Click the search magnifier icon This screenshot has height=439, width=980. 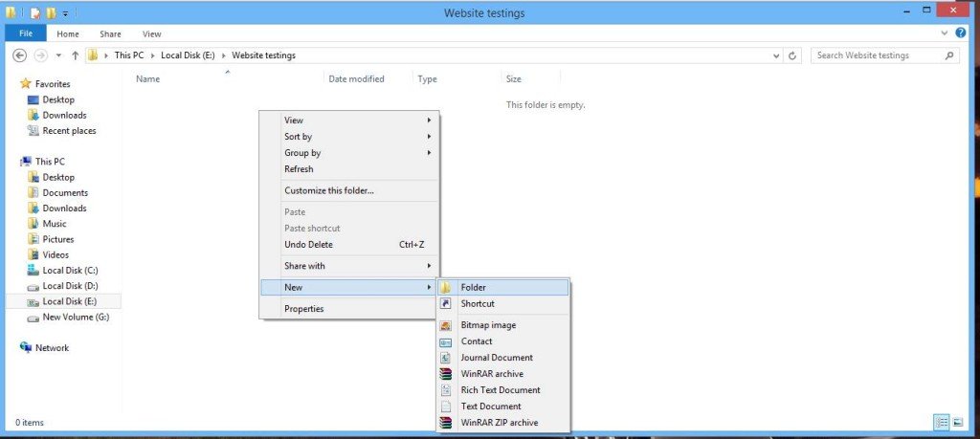pyautogui.click(x=949, y=55)
